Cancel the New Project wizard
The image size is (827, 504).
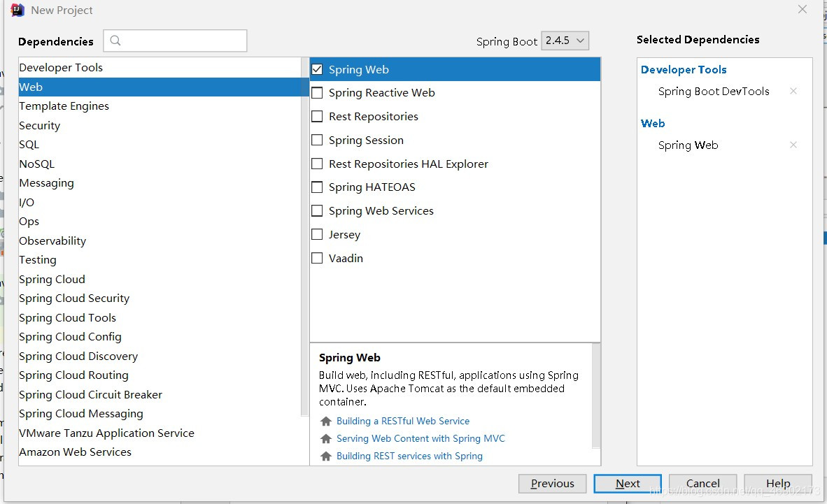pyautogui.click(x=702, y=484)
